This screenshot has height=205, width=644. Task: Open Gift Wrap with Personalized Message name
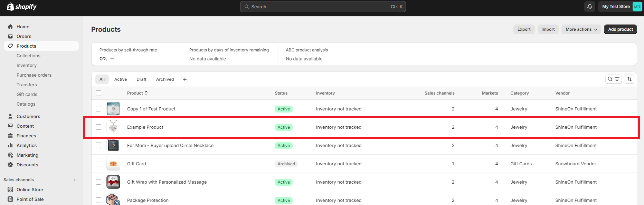[167, 182]
